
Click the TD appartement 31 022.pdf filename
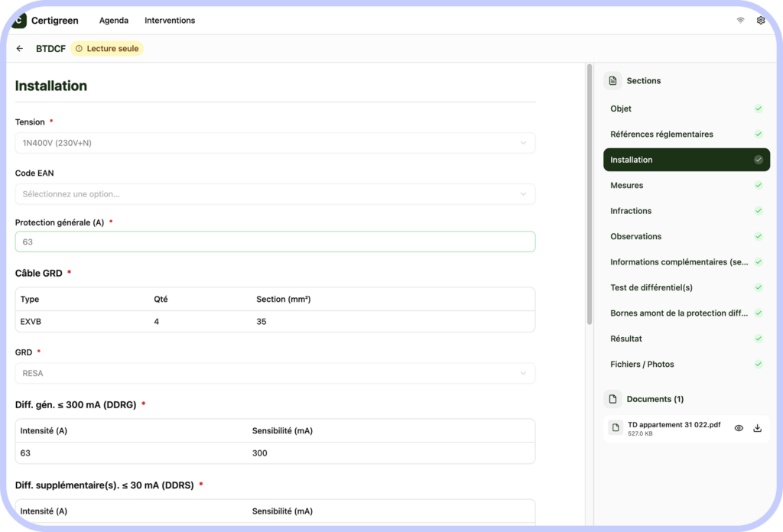(x=674, y=425)
